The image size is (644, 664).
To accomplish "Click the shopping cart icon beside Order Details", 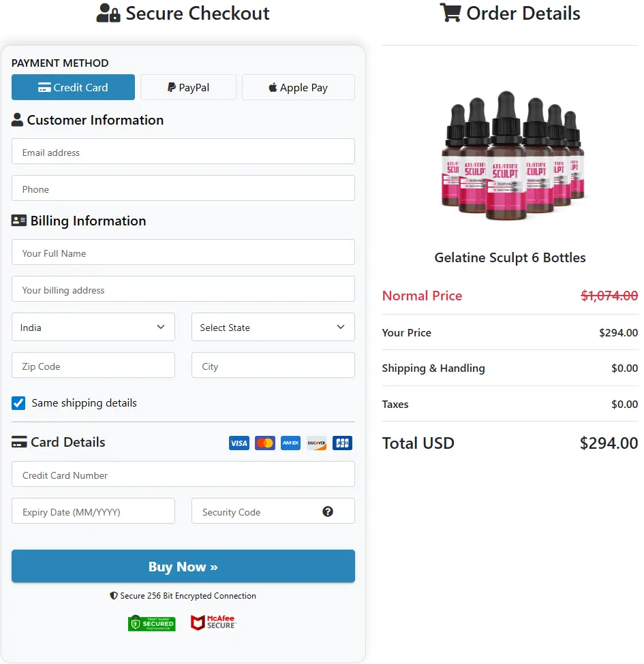I will point(450,12).
